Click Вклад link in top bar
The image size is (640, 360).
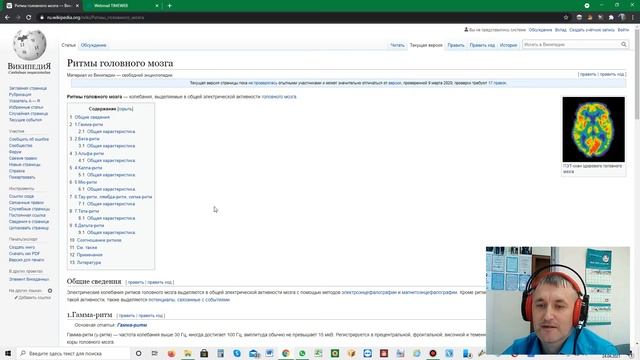560,30
